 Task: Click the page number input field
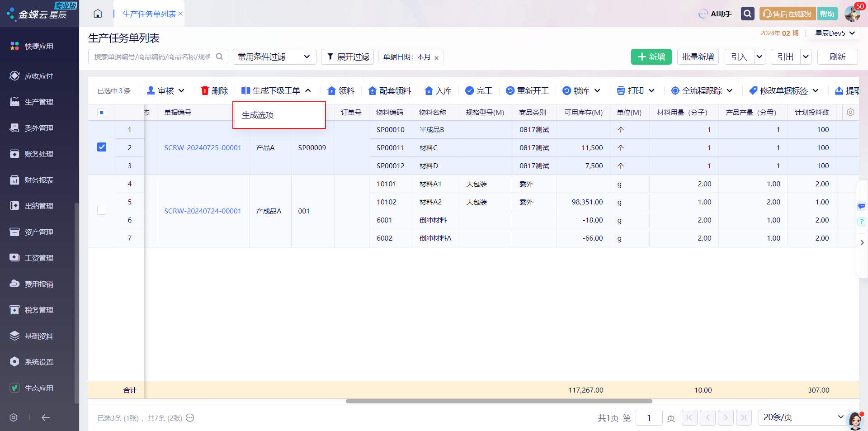[x=649, y=417]
